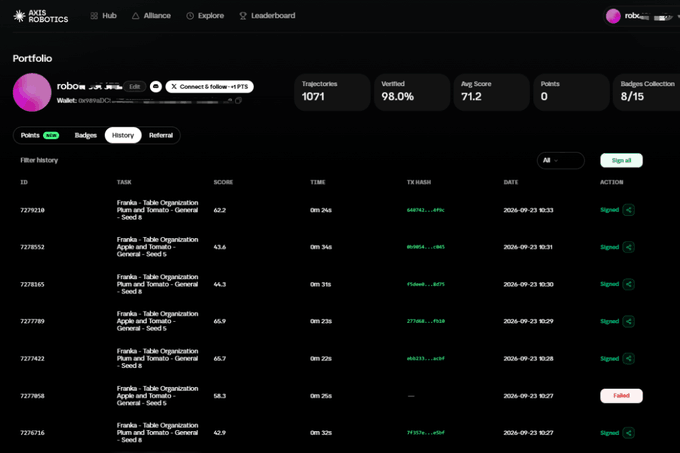Viewport: 680px width, 453px height.
Task: Click the SCORE column header
Action: pos(223,182)
